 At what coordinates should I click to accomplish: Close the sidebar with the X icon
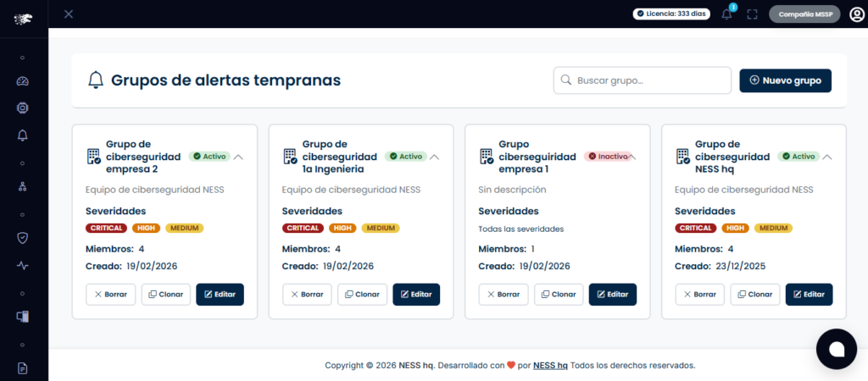click(69, 14)
